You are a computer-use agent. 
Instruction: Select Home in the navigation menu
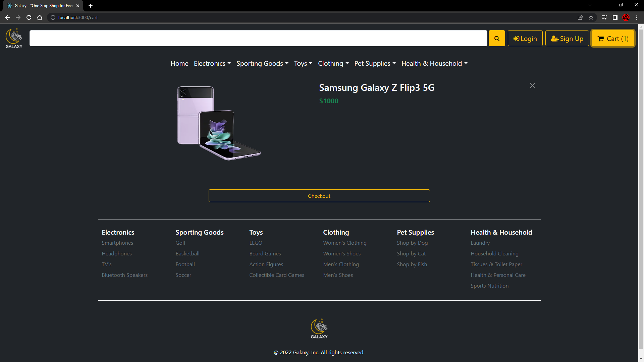tap(179, 63)
